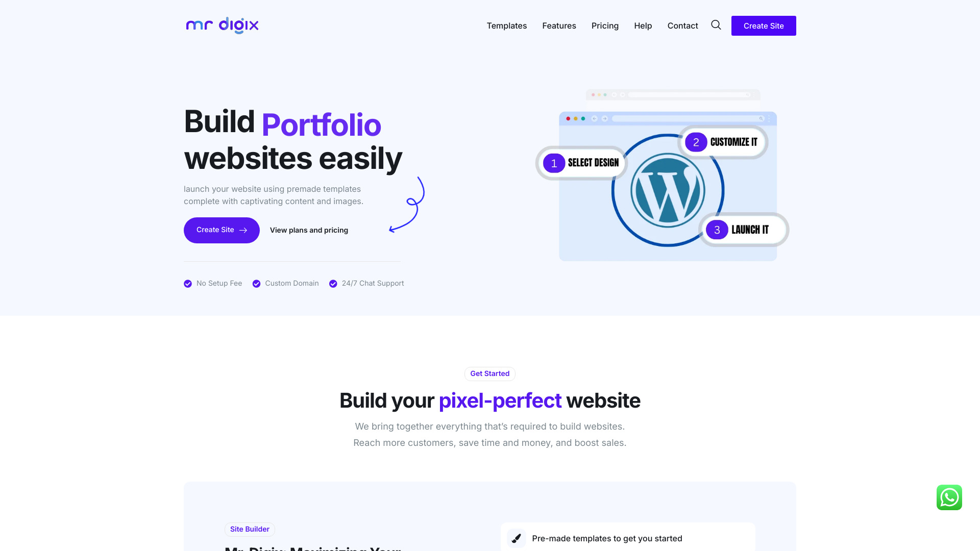
Task: Click the WhatsApp chat icon
Action: click(x=949, y=496)
